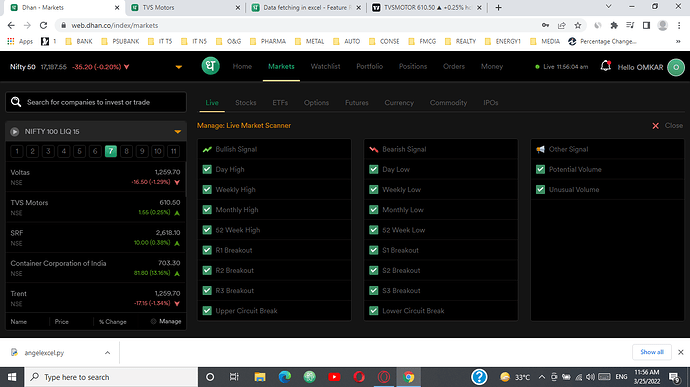Disable the Upper Circuit Break signal

[x=207, y=311]
